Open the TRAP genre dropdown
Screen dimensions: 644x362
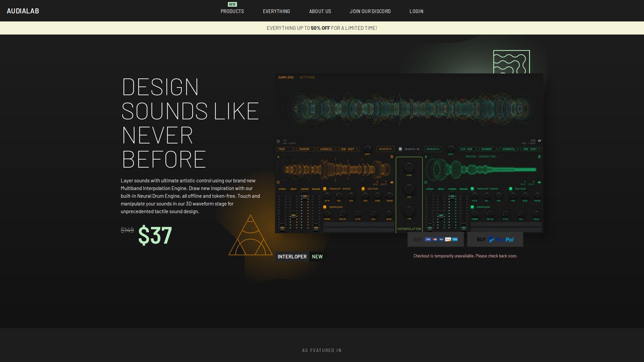pos(286,149)
